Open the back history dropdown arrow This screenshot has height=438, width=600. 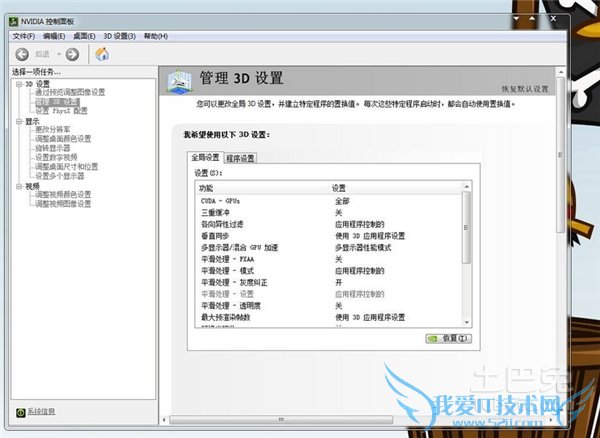coord(59,54)
